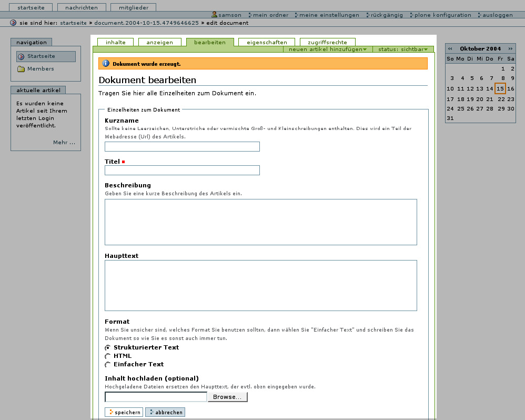Click the Browse... file button

point(227,397)
